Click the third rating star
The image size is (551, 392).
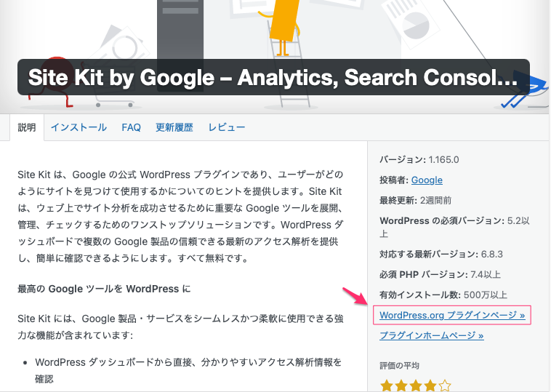(416, 385)
